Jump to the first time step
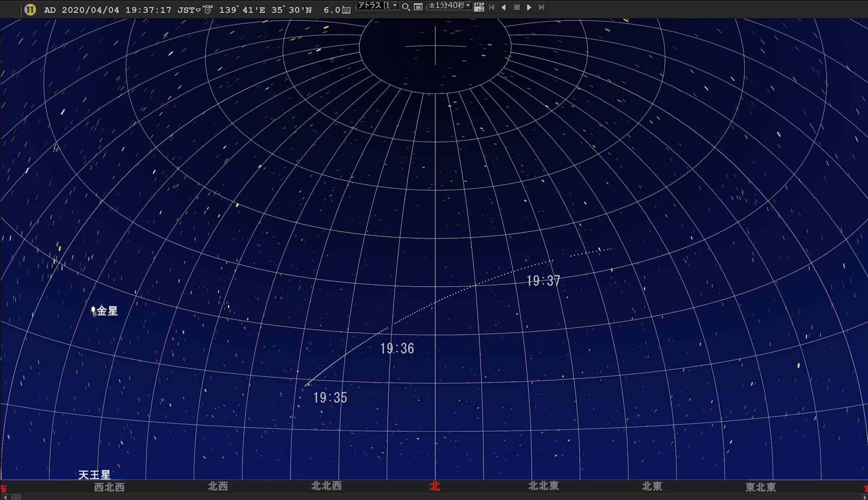Screen dimensions: 868x500 tap(492, 7)
